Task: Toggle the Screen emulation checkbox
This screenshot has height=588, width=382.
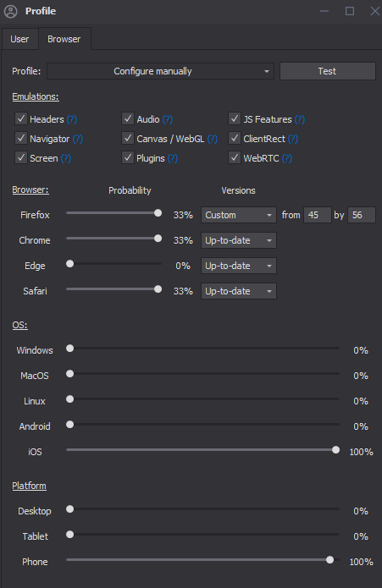Action: point(21,158)
